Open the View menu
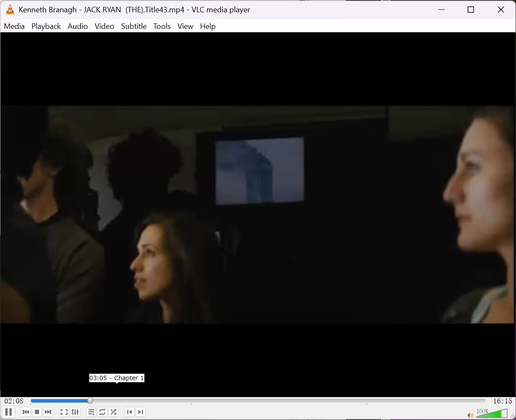Screen dimensions: 516x420 (185, 26)
